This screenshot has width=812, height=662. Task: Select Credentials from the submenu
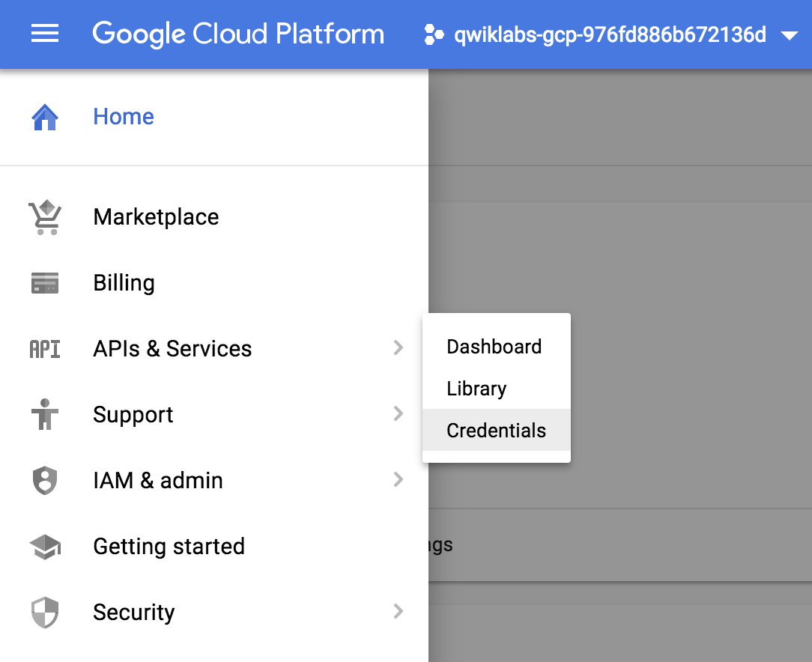(x=496, y=431)
